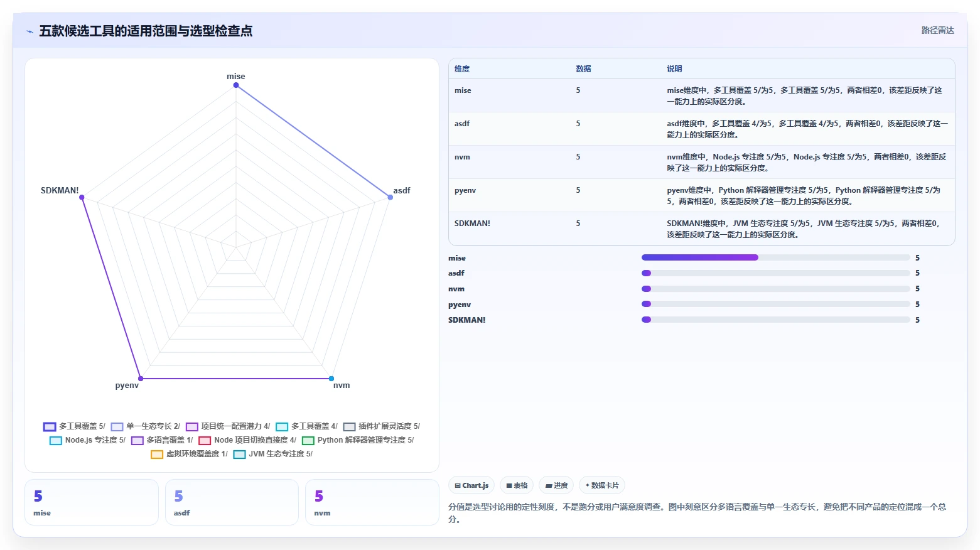Click the 'nvm' axis label on the radar
Screen dimensions: 980x550
tap(342, 386)
